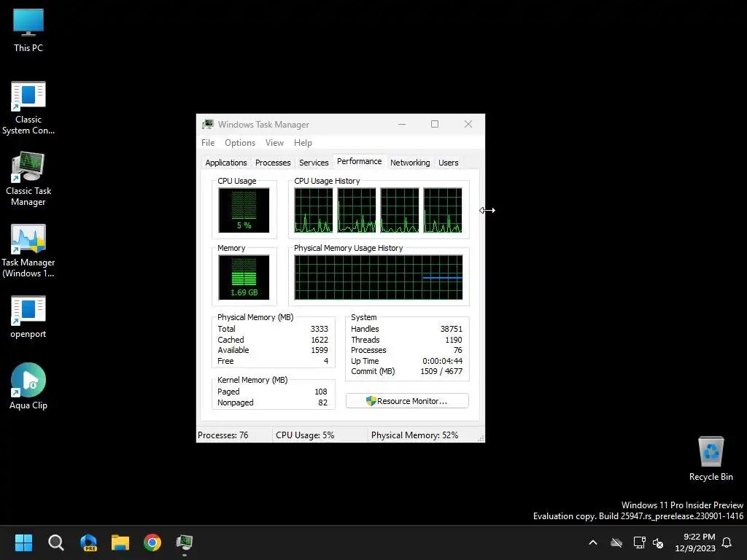Click Task Manager title bar icon

coord(207,124)
